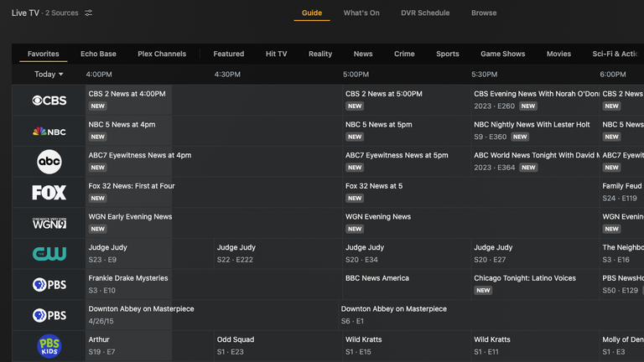Open Chicago Tonight: Latino Voices listing
Viewport: 644px width, 362px height.
(x=535, y=284)
